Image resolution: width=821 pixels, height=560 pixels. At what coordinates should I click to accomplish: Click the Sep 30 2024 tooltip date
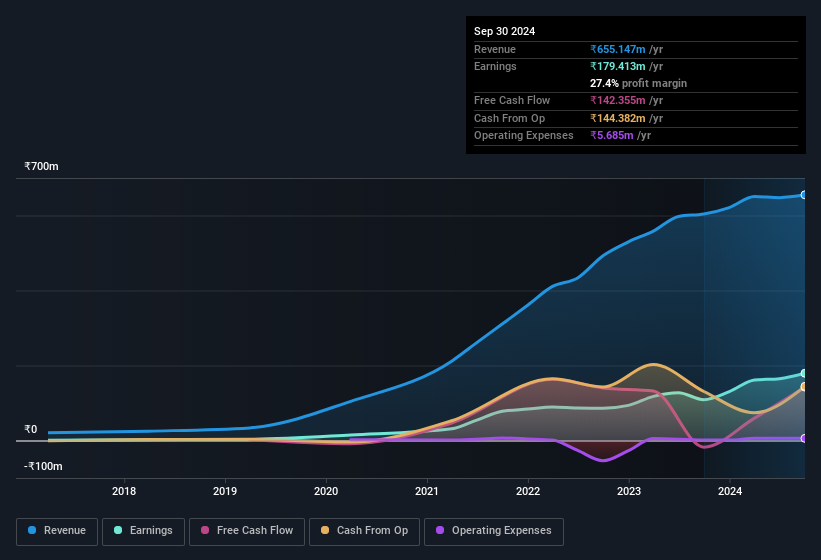[x=504, y=31]
